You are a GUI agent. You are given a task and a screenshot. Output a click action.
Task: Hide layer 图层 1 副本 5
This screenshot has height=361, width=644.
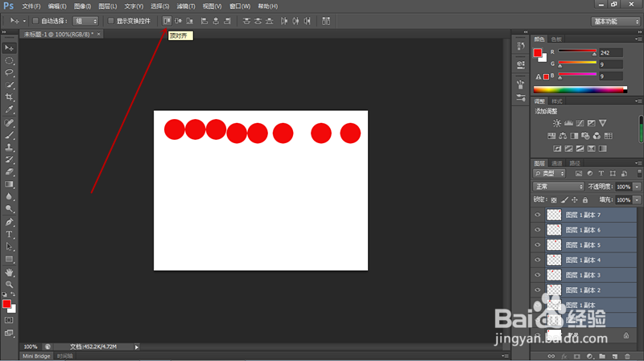point(538,245)
